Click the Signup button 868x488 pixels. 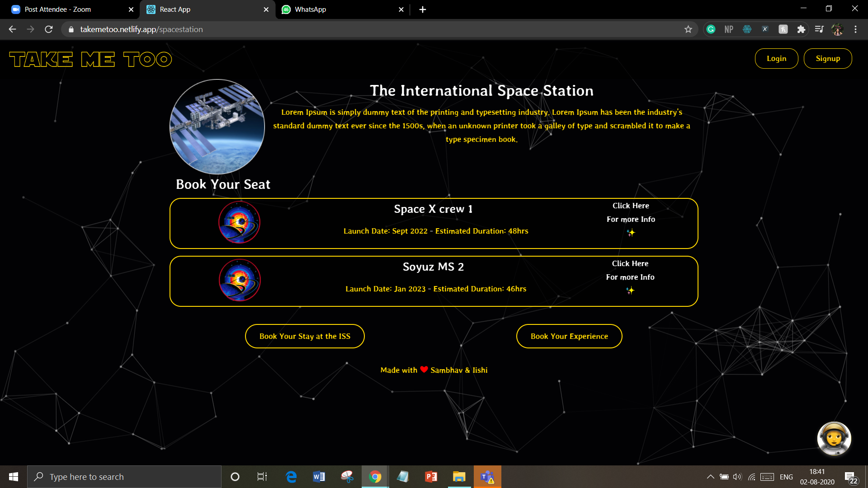tap(828, 59)
